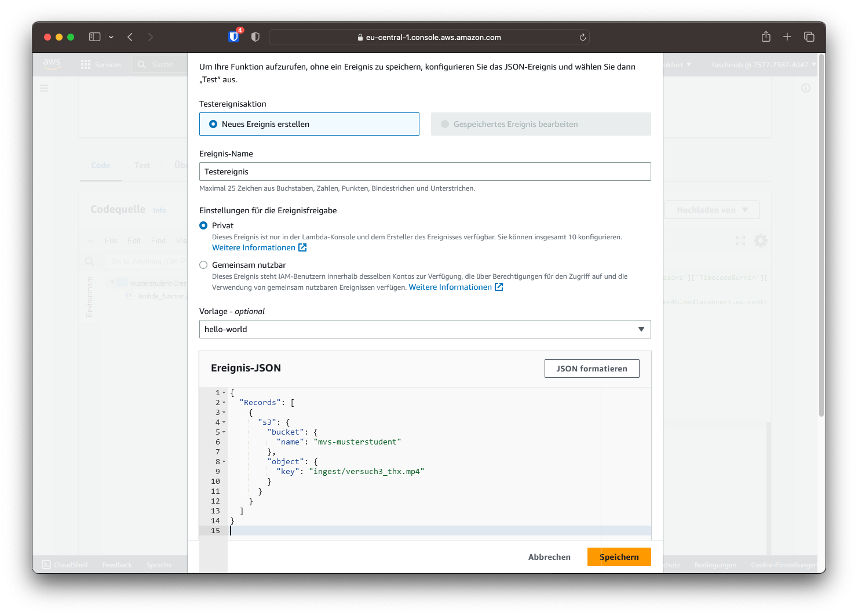Screen dimensions: 858x616
Task: Open the Vorlage hello-world dropdown
Action: coord(425,329)
